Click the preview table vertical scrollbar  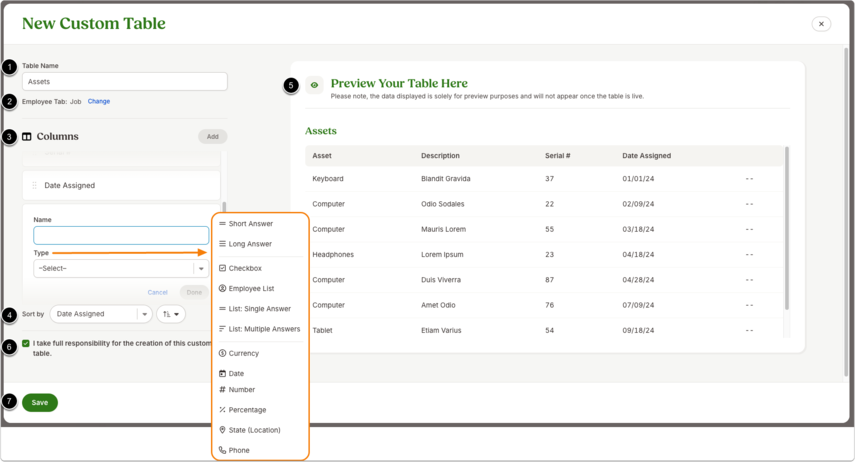click(787, 228)
